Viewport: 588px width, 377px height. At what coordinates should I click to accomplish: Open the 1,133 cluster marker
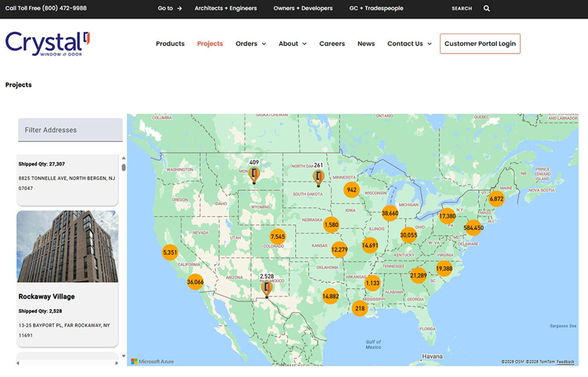coord(372,283)
